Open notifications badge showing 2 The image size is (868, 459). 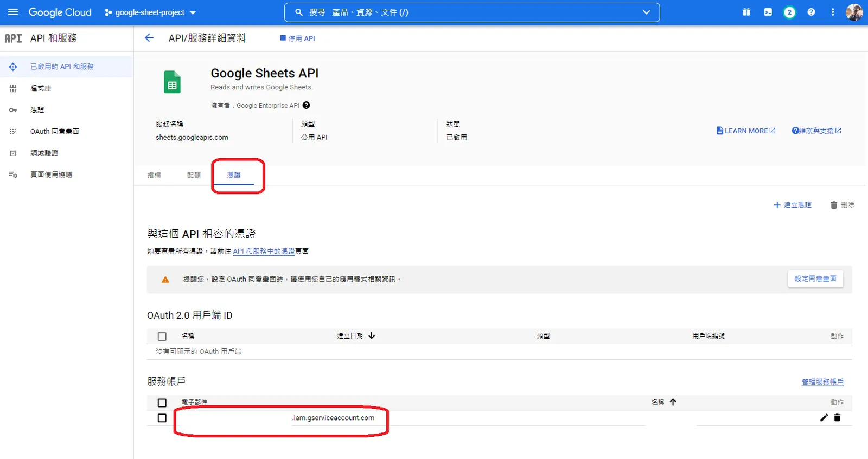click(789, 12)
